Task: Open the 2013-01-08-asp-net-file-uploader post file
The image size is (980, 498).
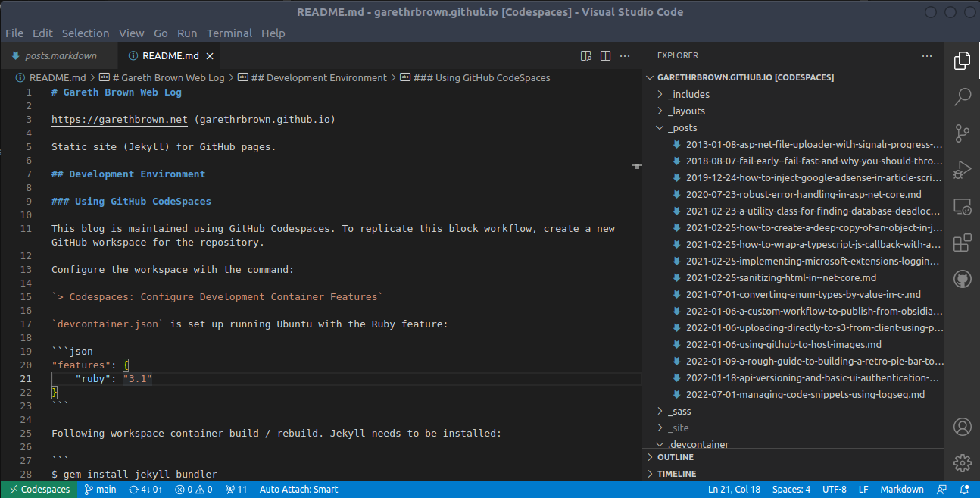Action: 793,145
